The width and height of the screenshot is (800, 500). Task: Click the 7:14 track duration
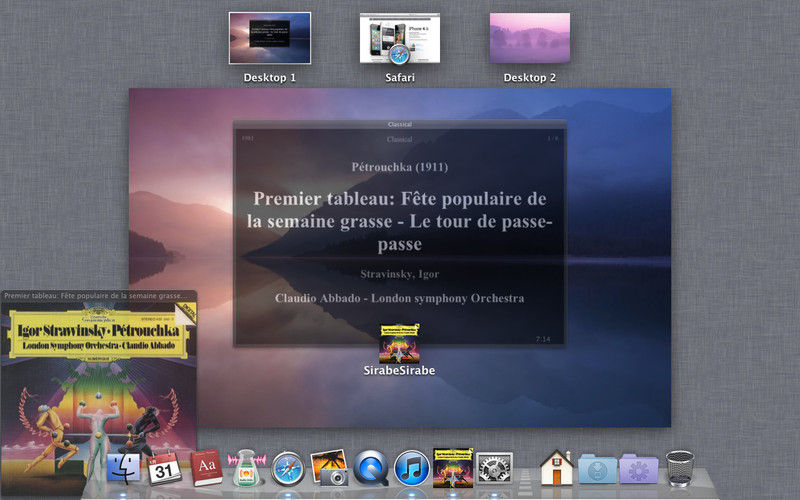click(x=543, y=339)
